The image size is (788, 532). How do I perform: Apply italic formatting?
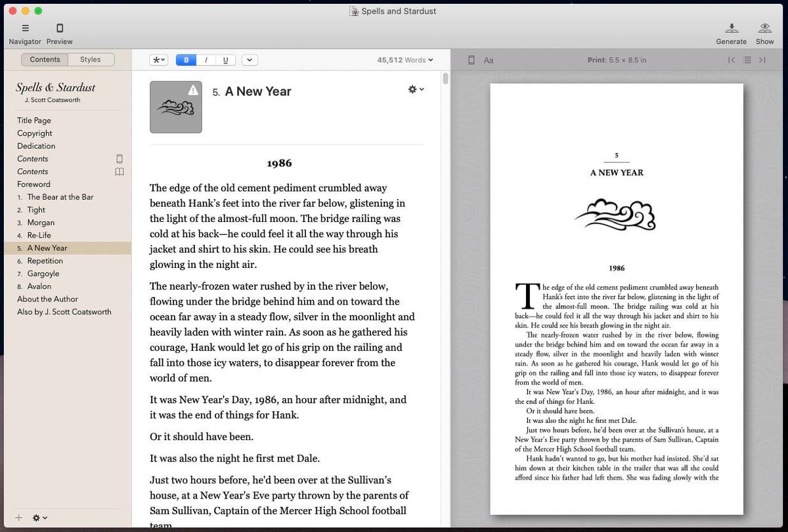pyautogui.click(x=205, y=59)
